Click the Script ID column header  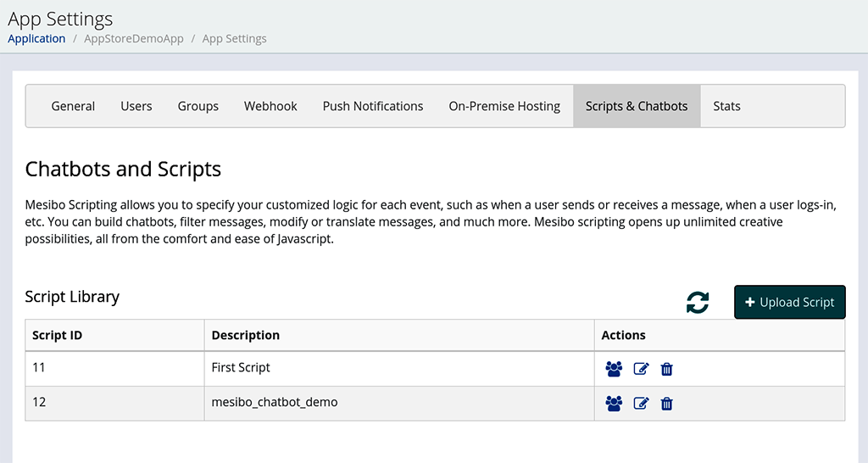pyautogui.click(x=114, y=335)
